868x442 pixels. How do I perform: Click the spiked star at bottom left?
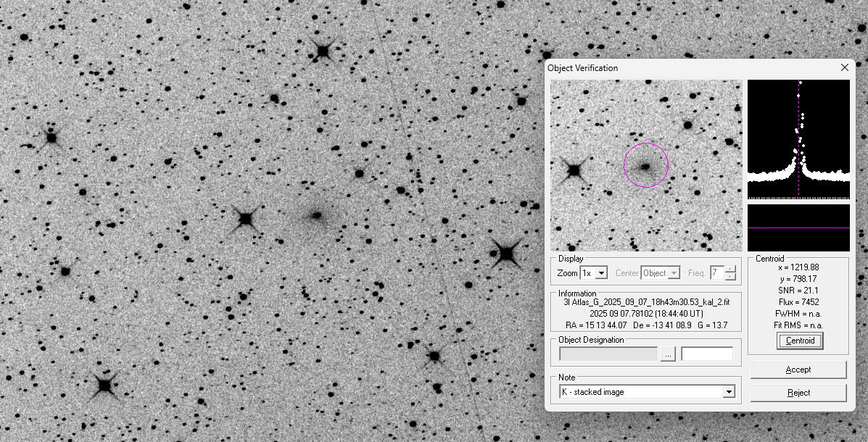[x=104, y=385]
